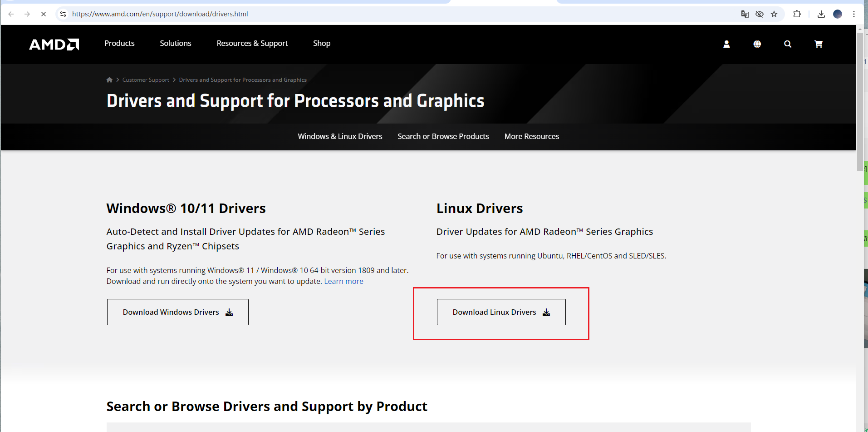Screen dimensions: 868x432
Task: Jump to More Resources section
Action: (x=532, y=136)
